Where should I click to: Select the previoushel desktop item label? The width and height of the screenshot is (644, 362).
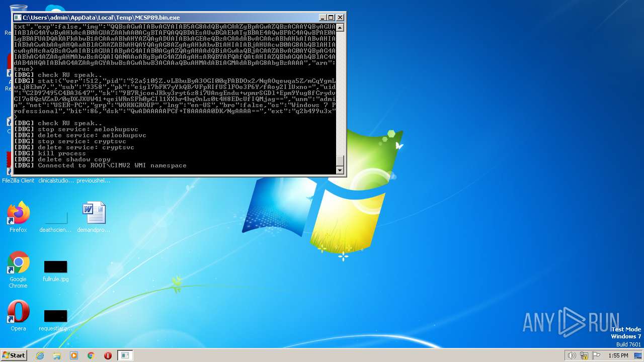94,180
